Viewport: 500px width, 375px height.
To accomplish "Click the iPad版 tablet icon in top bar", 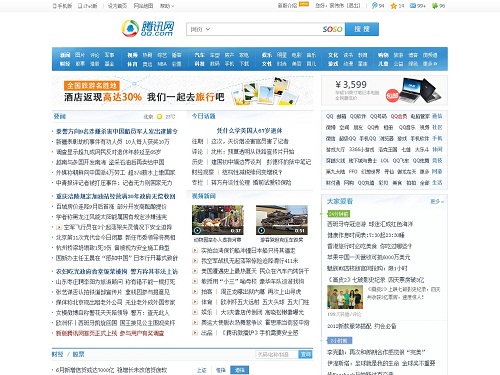I will [80, 6].
